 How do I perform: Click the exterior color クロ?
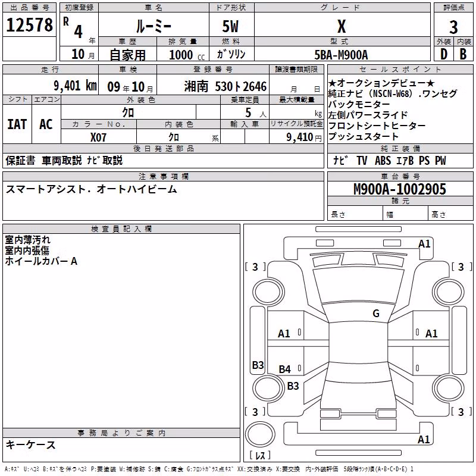[x=128, y=112]
